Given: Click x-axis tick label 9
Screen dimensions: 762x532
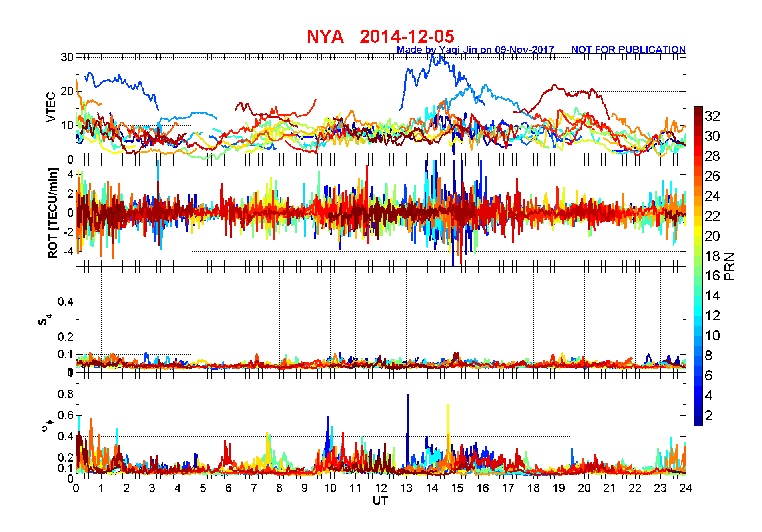Looking at the screenshot, I should point(305,488).
